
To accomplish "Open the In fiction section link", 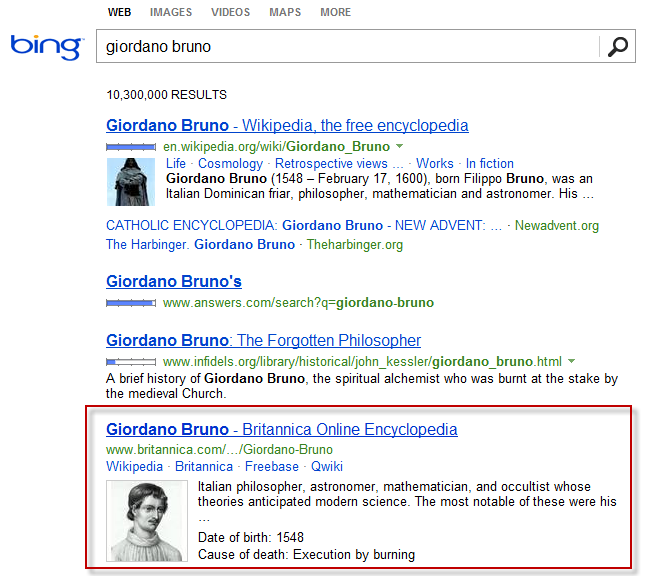I will 490,164.
